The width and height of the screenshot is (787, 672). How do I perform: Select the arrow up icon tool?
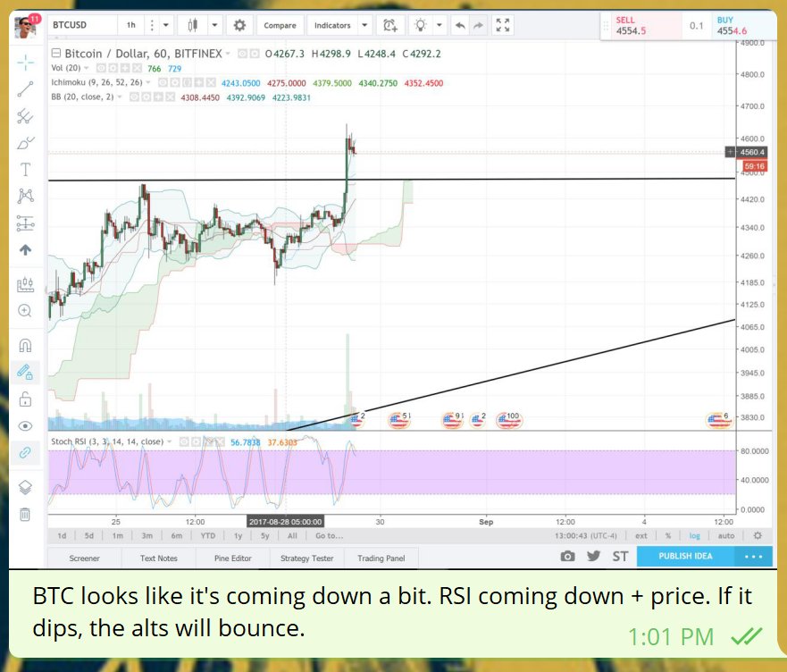(x=25, y=249)
